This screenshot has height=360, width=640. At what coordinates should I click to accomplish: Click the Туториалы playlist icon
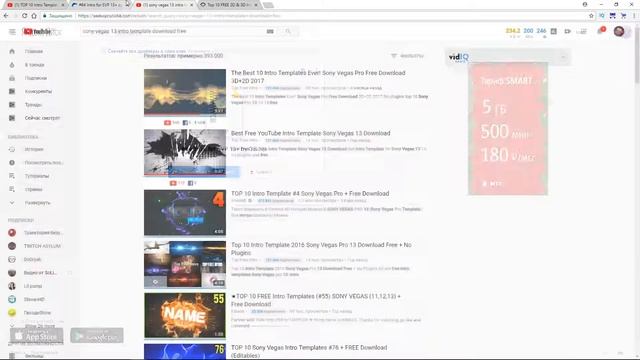tap(12, 176)
